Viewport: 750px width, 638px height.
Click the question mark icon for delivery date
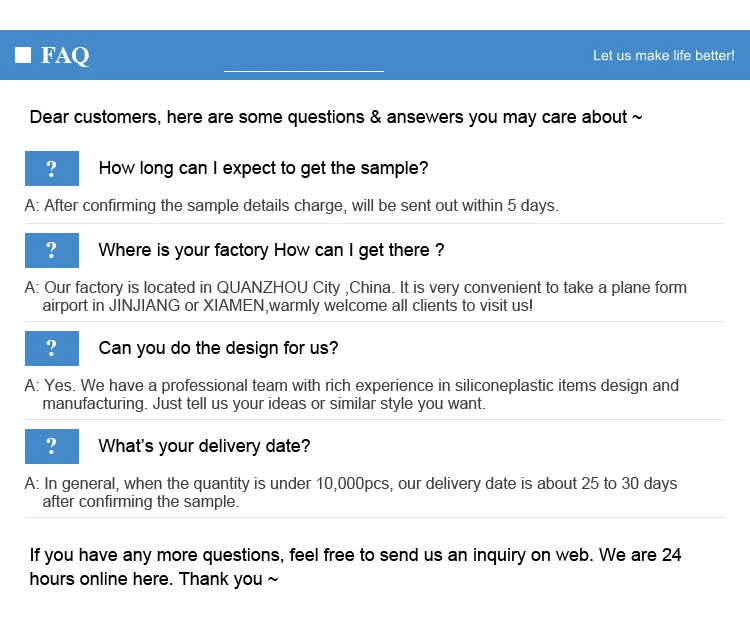(51, 446)
